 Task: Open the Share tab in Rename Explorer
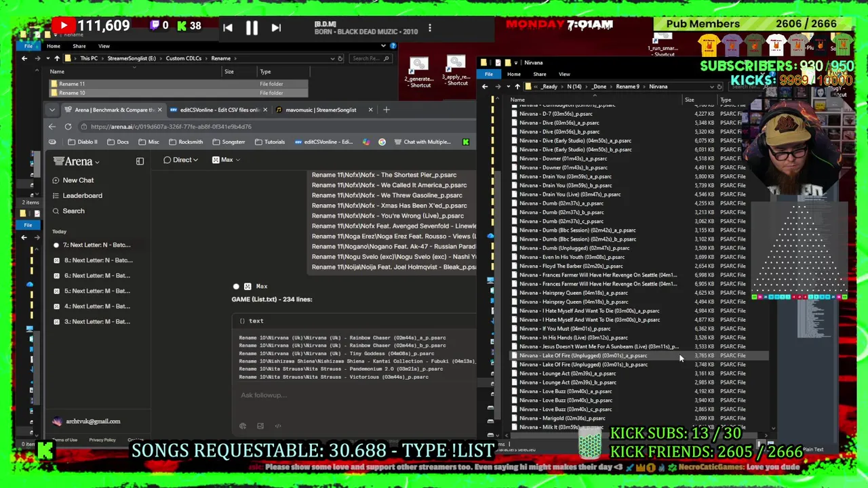point(79,46)
